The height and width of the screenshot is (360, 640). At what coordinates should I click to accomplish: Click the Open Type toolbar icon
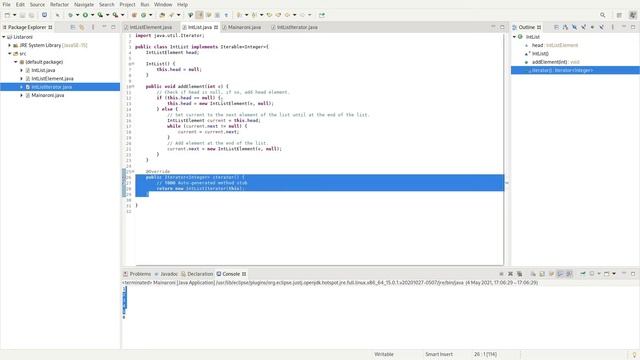click(x=162, y=15)
